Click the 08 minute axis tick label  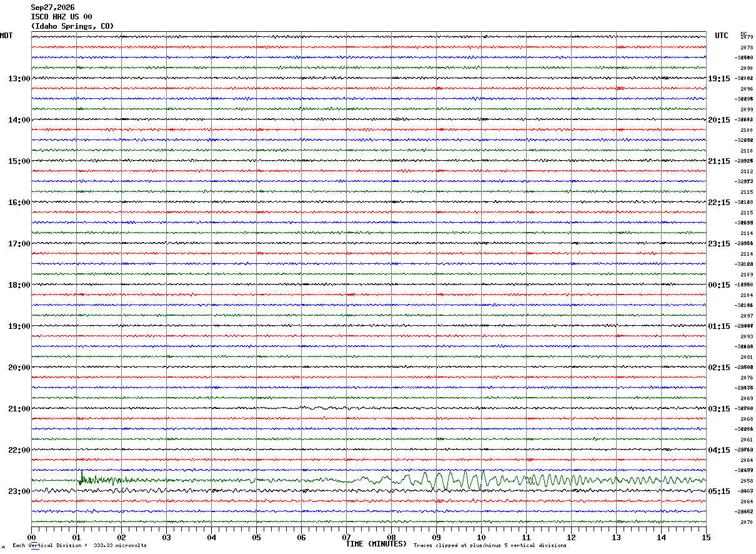(x=391, y=537)
